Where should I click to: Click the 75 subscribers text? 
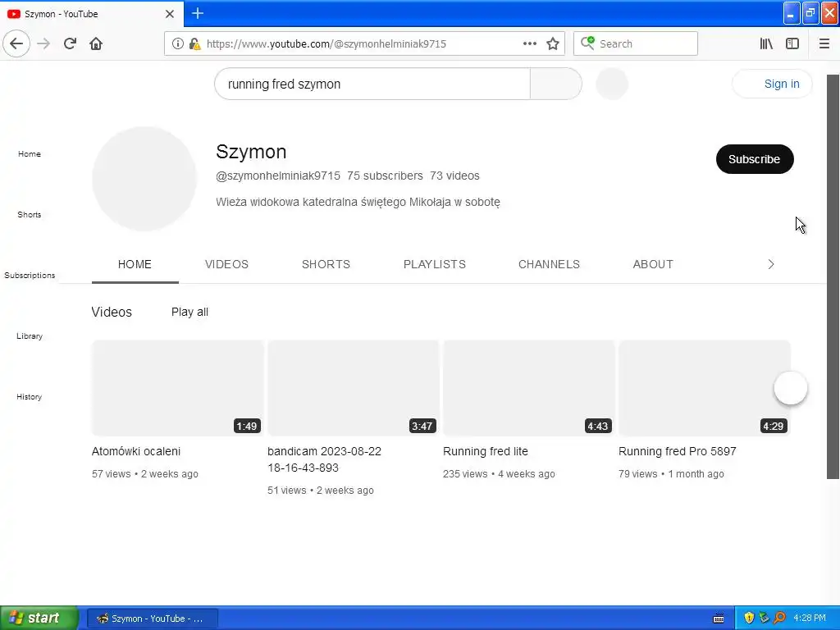(x=385, y=176)
